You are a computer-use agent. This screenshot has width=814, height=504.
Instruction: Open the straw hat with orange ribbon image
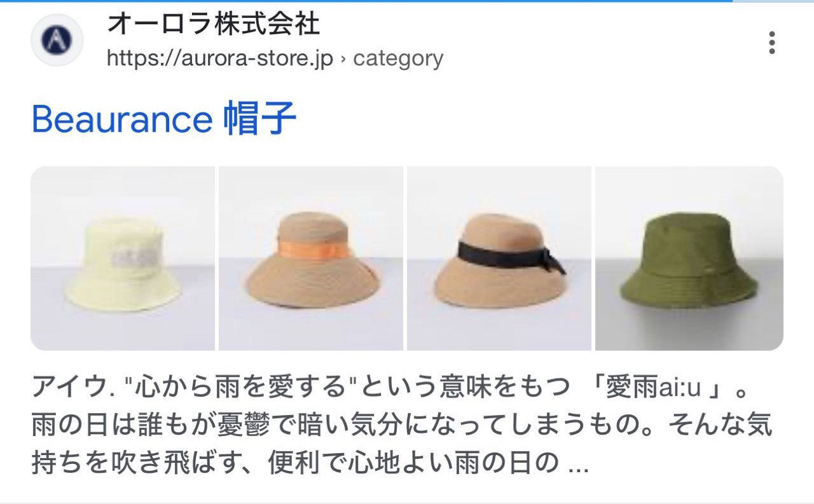(x=311, y=259)
